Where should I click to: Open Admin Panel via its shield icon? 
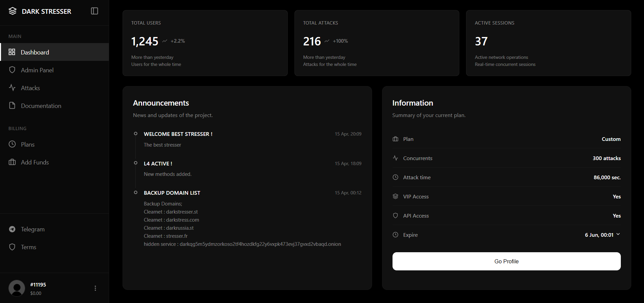[12, 70]
